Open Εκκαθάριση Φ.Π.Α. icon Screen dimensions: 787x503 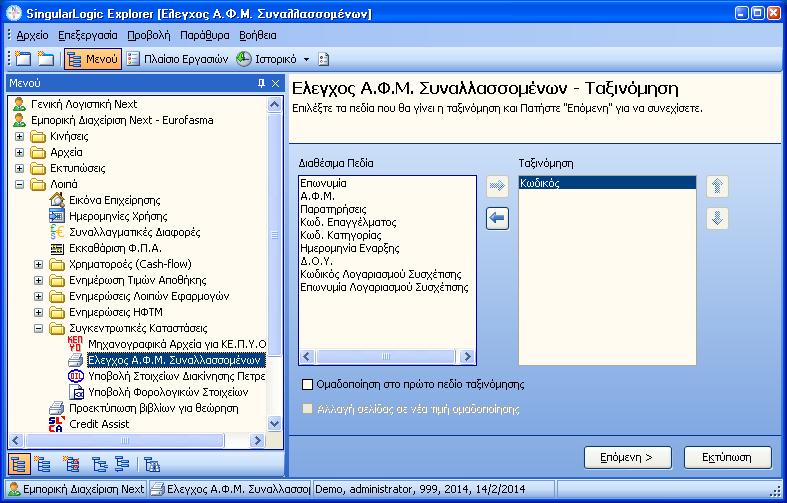pos(57,248)
